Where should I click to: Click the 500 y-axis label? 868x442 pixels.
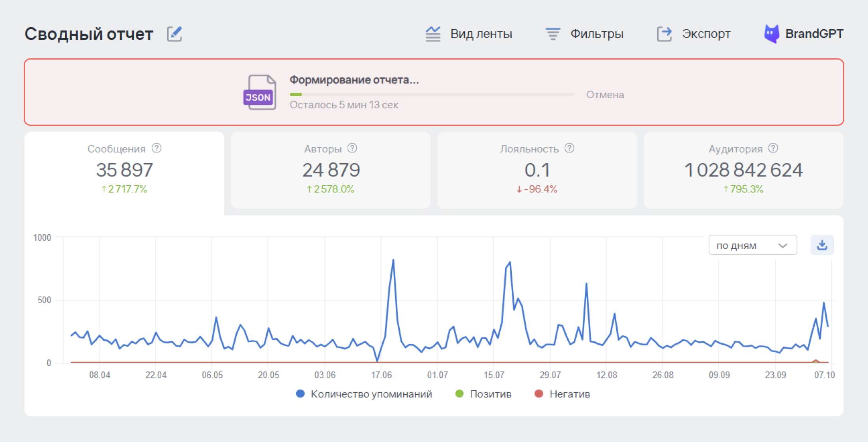(x=44, y=300)
